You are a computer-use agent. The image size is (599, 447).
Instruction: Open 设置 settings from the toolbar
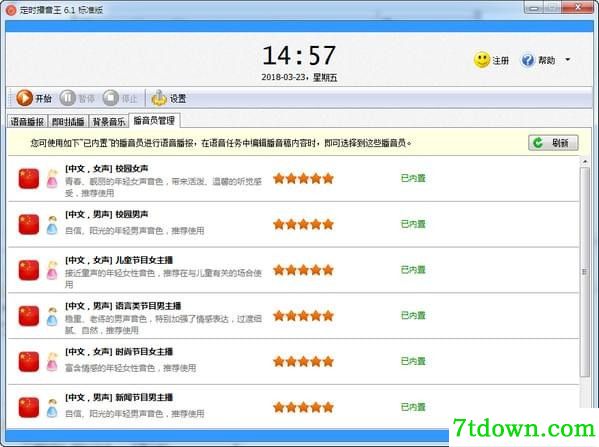click(168, 98)
